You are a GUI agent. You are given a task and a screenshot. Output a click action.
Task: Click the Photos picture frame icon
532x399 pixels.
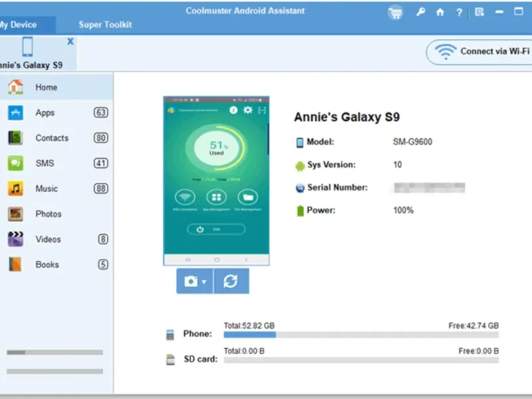15,214
